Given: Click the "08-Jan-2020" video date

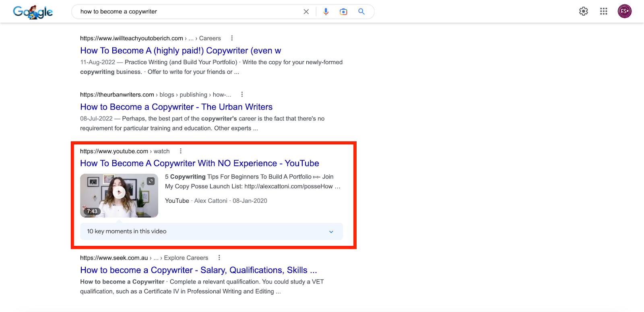Looking at the screenshot, I should click(250, 201).
